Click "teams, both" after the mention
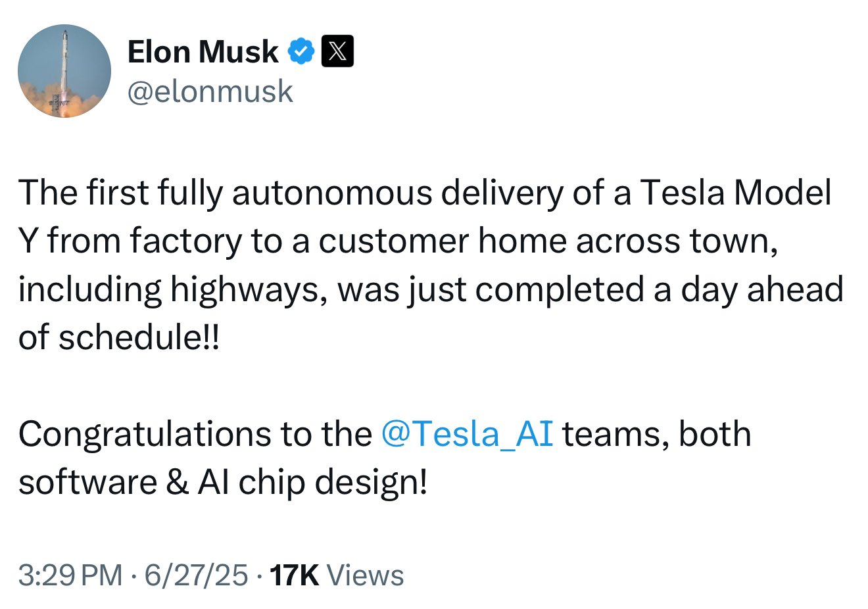Viewport: 868px width, 609px height. (x=657, y=435)
